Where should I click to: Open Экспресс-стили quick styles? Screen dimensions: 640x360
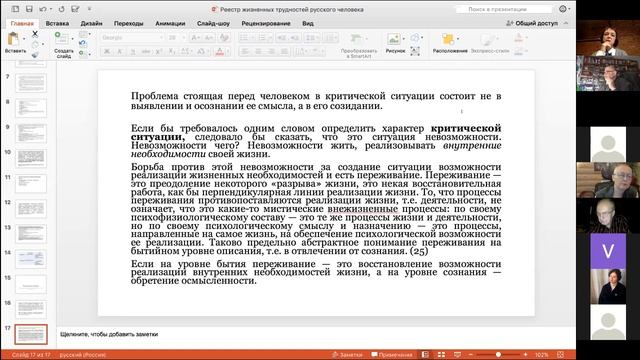click(x=490, y=43)
